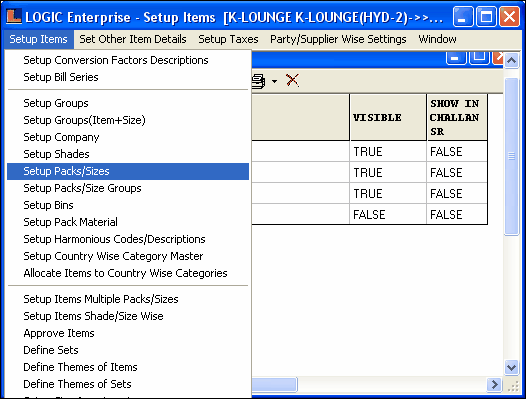Open the print icon dropdown arrow
Image resolution: width=526 pixels, height=399 pixels.
274,81
